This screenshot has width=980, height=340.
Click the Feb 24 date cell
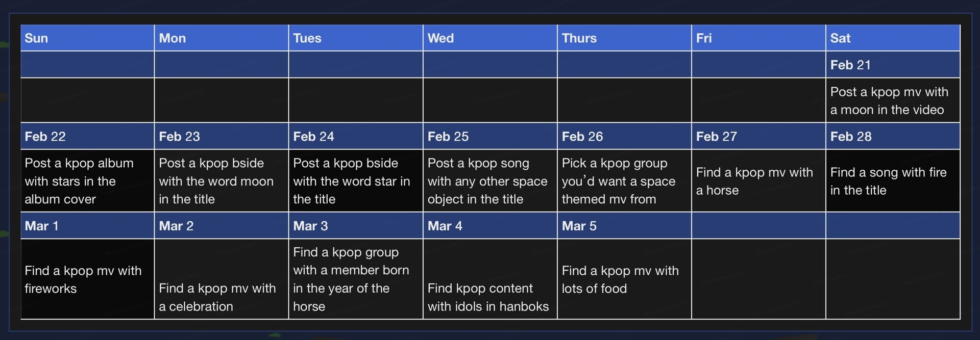point(356,136)
